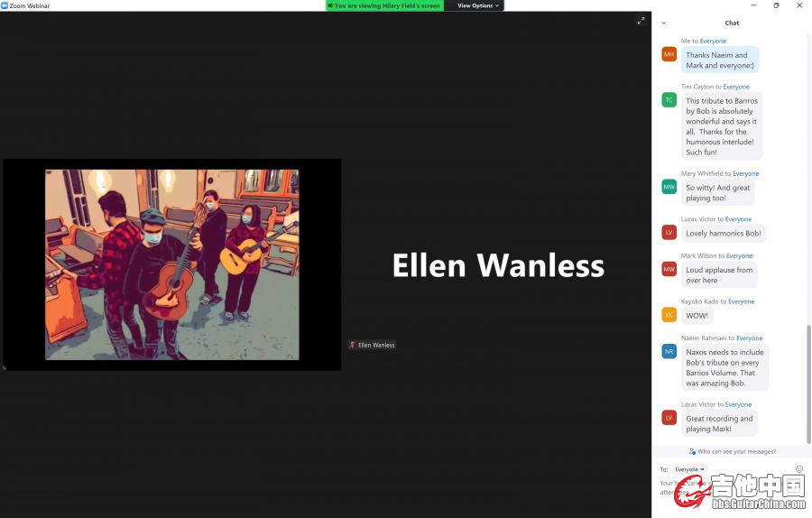
Task: Click the chat message input field
Action: coord(725,488)
